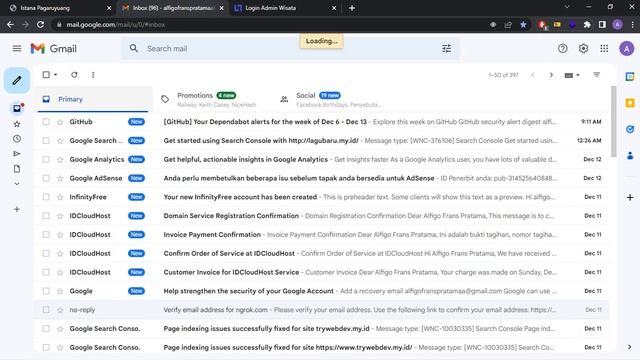
Task: Expand More labels chevron in left sidebar
Action: (x=17, y=184)
